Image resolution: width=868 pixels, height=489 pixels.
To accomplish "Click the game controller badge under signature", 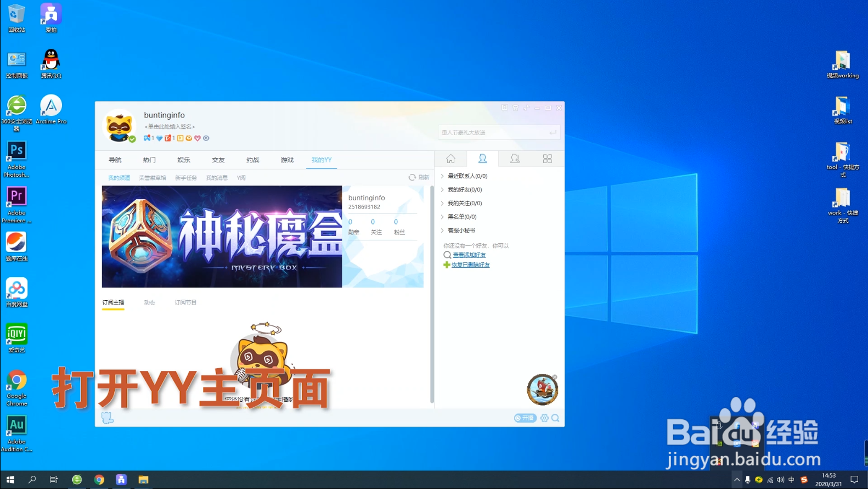I will (x=147, y=138).
